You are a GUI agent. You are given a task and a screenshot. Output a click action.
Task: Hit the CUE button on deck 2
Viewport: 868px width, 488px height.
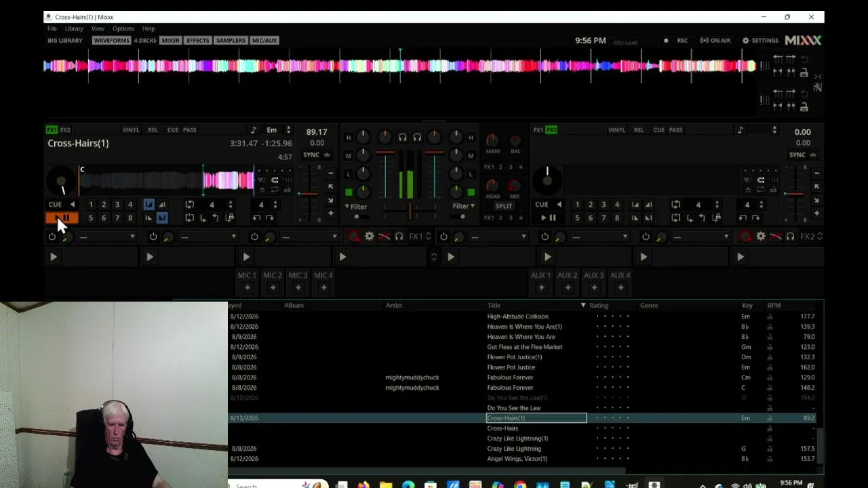541,204
